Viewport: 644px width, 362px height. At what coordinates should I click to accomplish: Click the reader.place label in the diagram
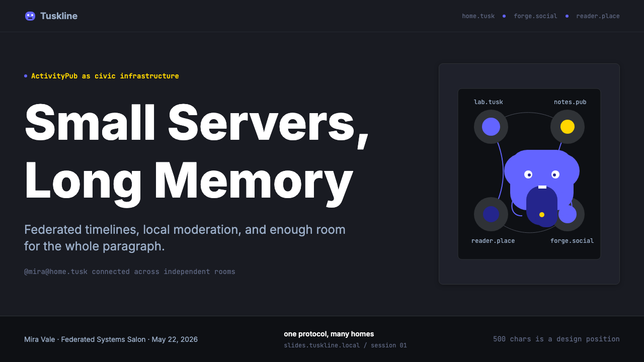(493, 241)
